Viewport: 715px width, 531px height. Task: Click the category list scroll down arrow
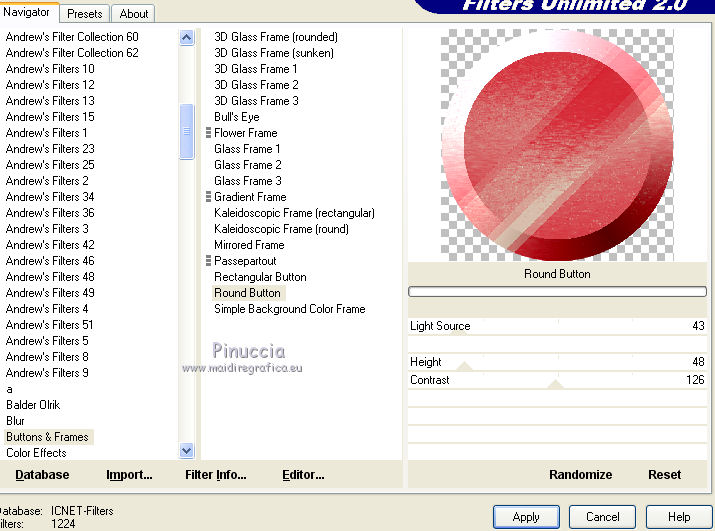click(x=187, y=451)
